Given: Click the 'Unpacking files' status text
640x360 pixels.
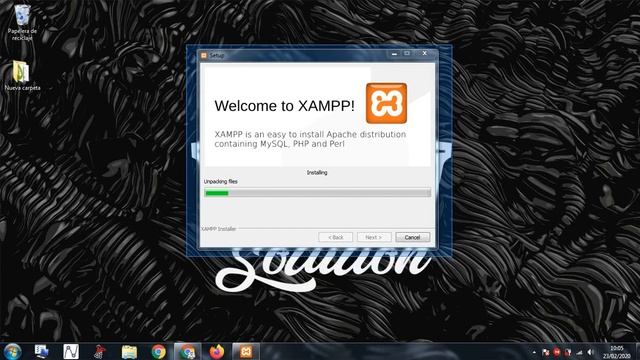Looking at the screenshot, I should pyautogui.click(x=220, y=181).
